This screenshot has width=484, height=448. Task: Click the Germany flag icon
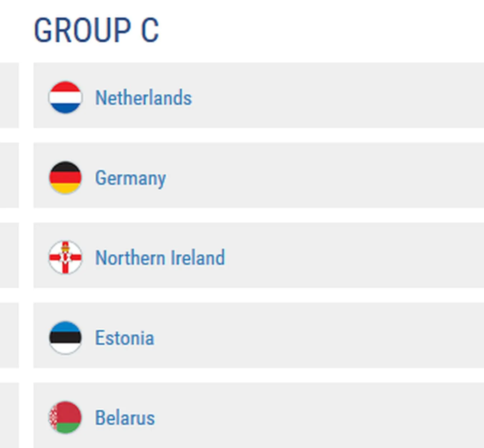click(x=65, y=178)
